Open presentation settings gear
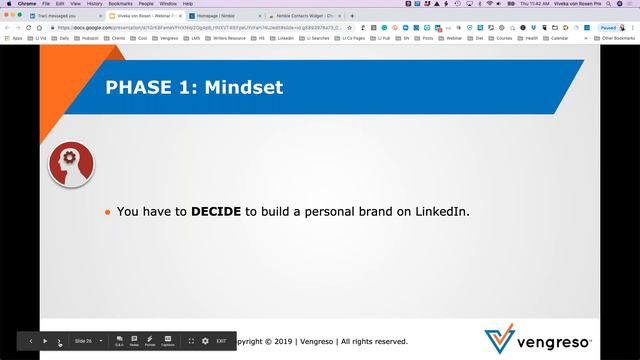 205,341
